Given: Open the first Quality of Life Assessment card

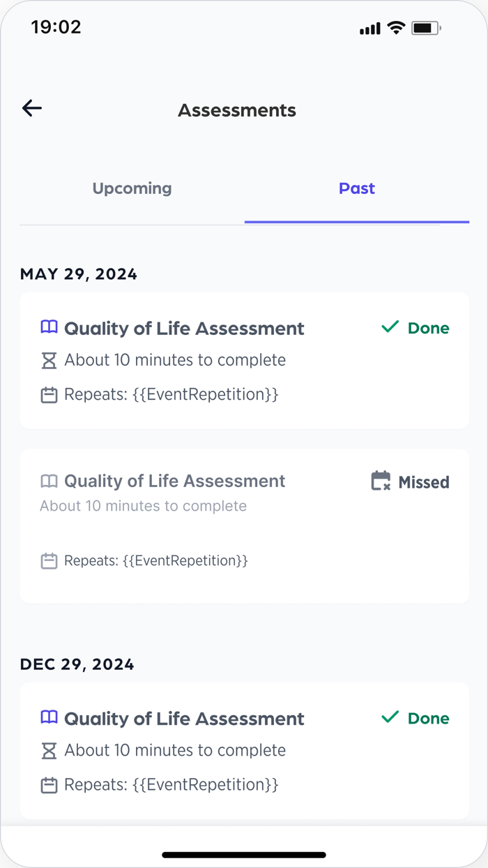Looking at the screenshot, I should [x=244, y=360].
